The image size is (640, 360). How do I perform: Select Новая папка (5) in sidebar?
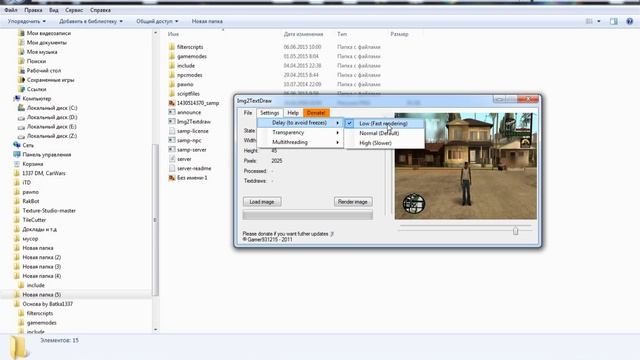click(x=42, y=295)
